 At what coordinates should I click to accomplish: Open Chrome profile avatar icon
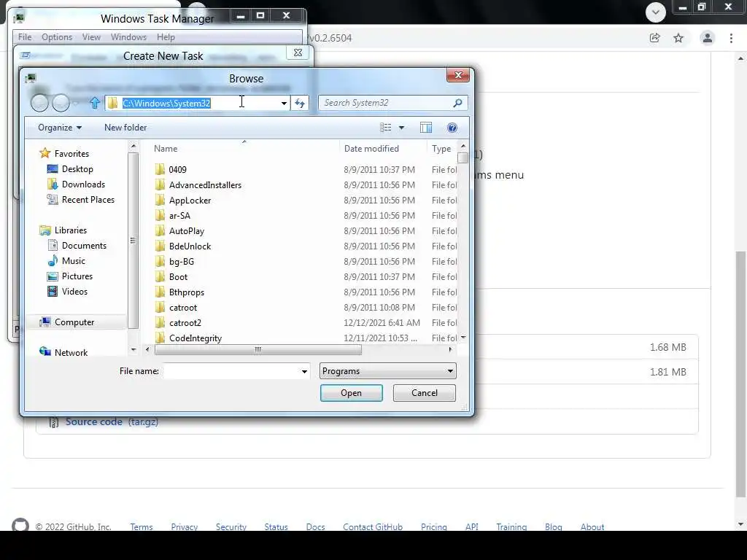pos(708,38)
